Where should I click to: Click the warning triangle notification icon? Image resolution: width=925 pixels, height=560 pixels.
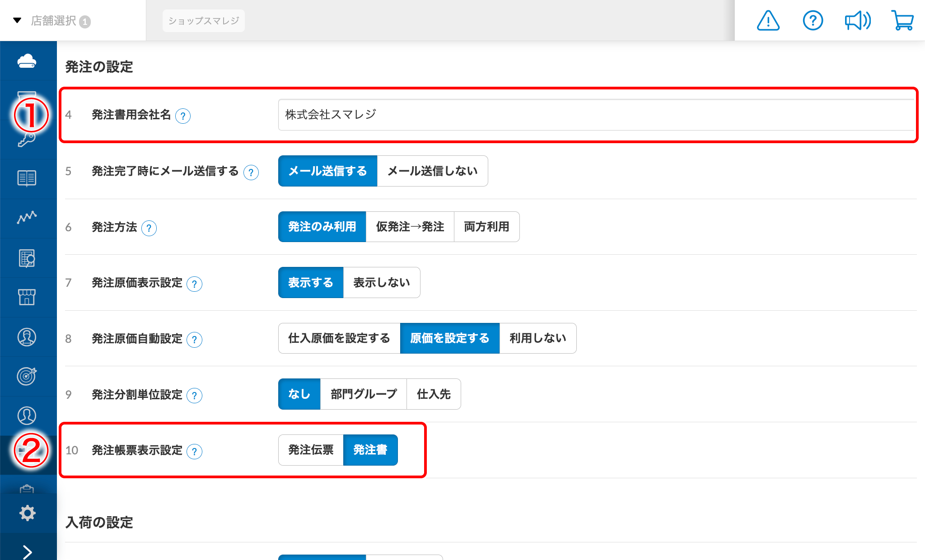(x=768, y=20)
